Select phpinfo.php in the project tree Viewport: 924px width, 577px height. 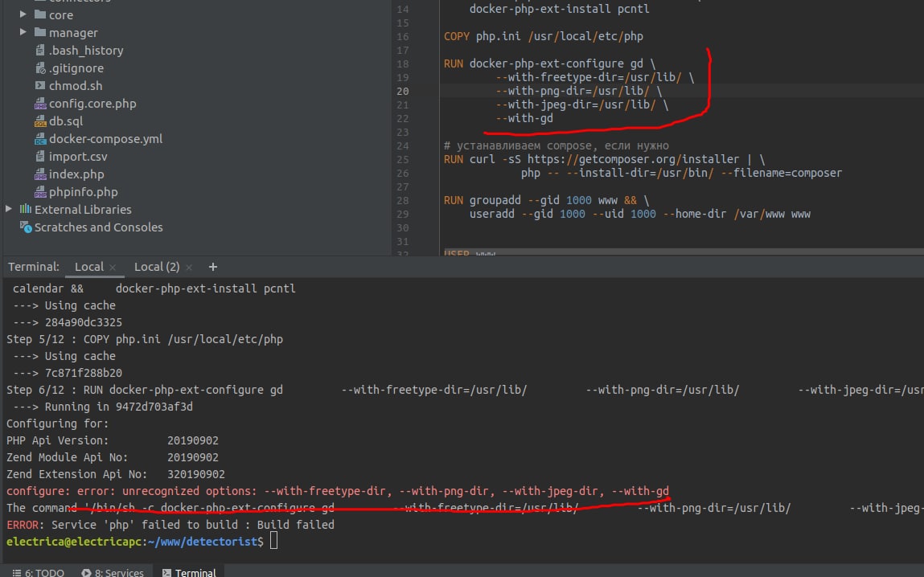tap(83, 192)
